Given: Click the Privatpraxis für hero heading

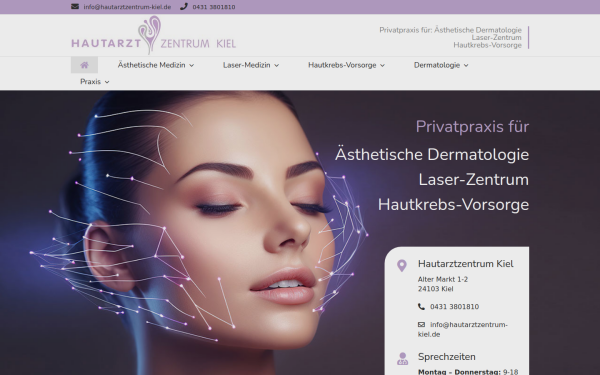Looking at the screenshot, I should point(472,127).
